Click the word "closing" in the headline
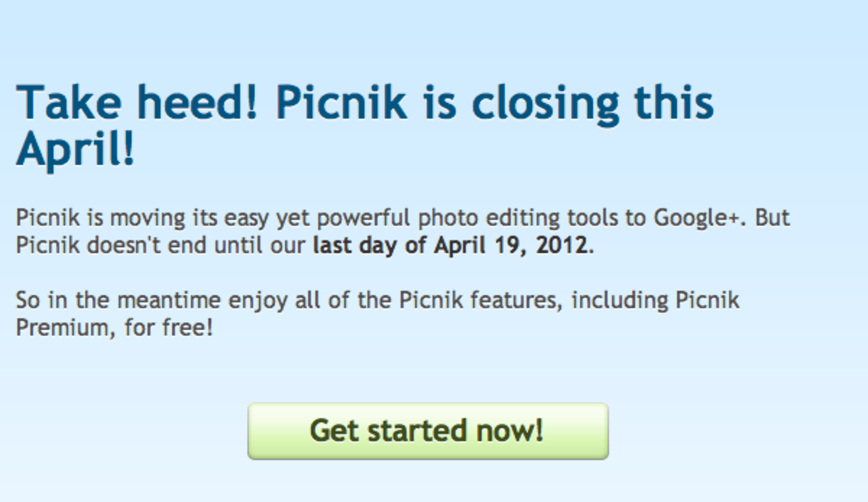 tap(546, 102)
